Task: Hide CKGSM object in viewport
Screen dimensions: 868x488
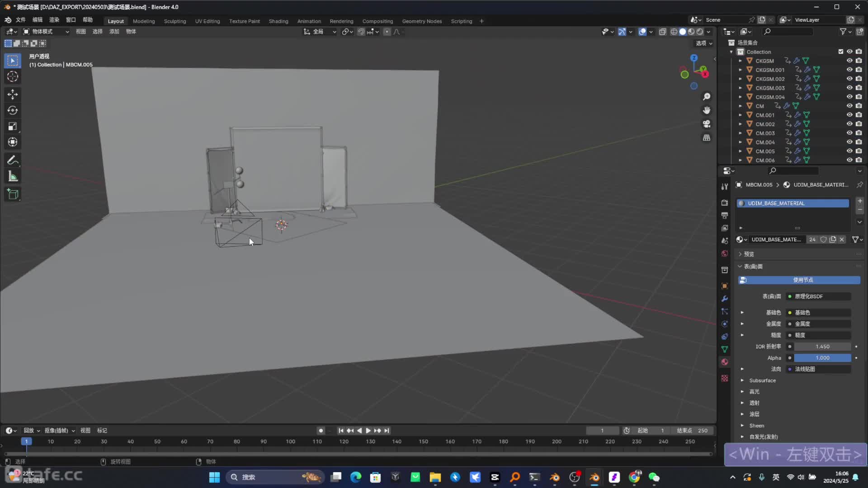Action: pos(849,61)
